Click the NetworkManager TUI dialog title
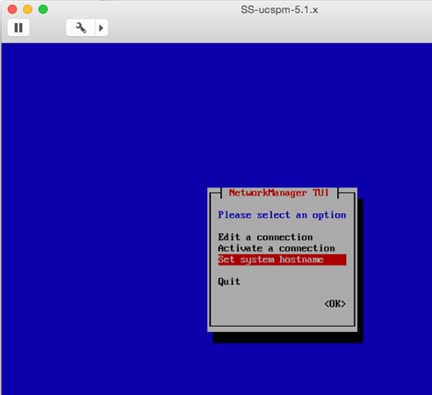Image resolution: width=432 pixels, height=395 pixels. 279,193
